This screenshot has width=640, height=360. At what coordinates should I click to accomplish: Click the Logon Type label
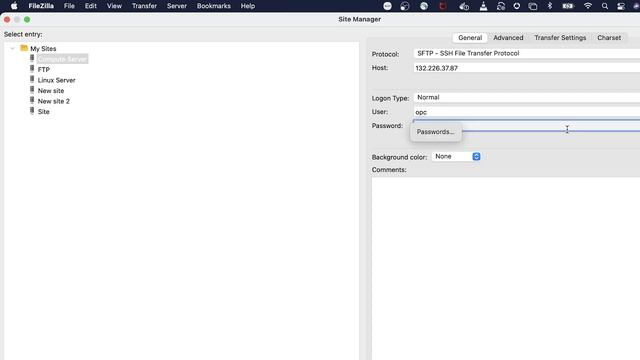pyautogui.click(x=390, y=98)
